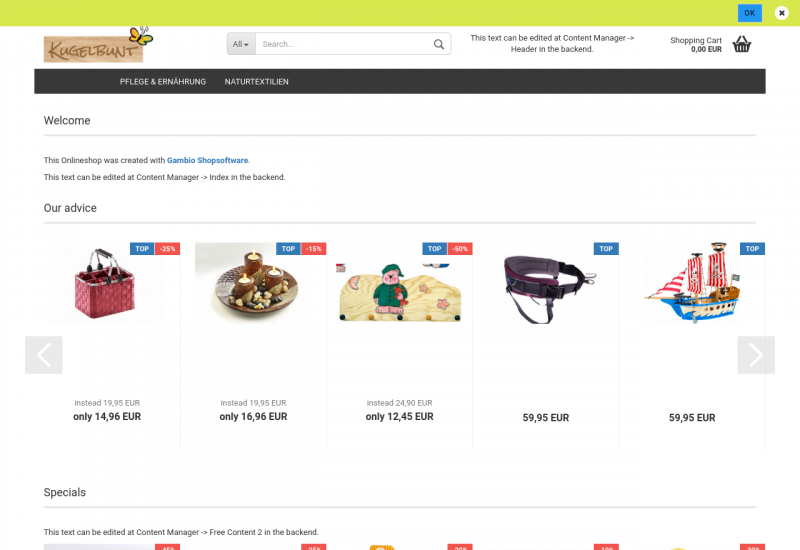Go to previous carousel slide arrow
The height and width of the screenshot is (550, 800).
44,355
